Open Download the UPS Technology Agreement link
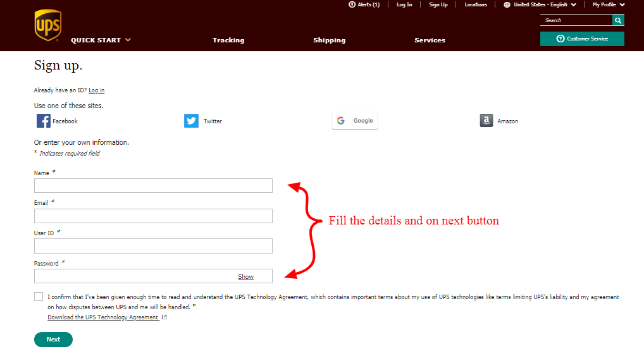The image size is (644, 356). click(103, 317)
